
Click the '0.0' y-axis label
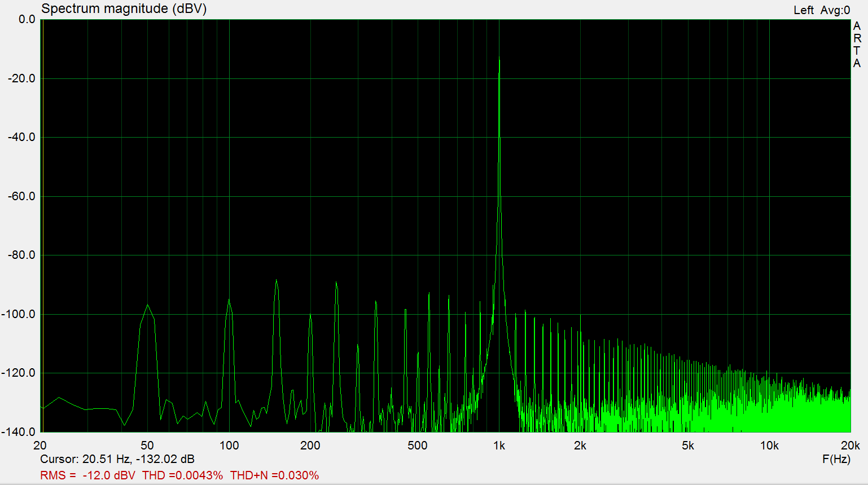(x=27, y=19)
